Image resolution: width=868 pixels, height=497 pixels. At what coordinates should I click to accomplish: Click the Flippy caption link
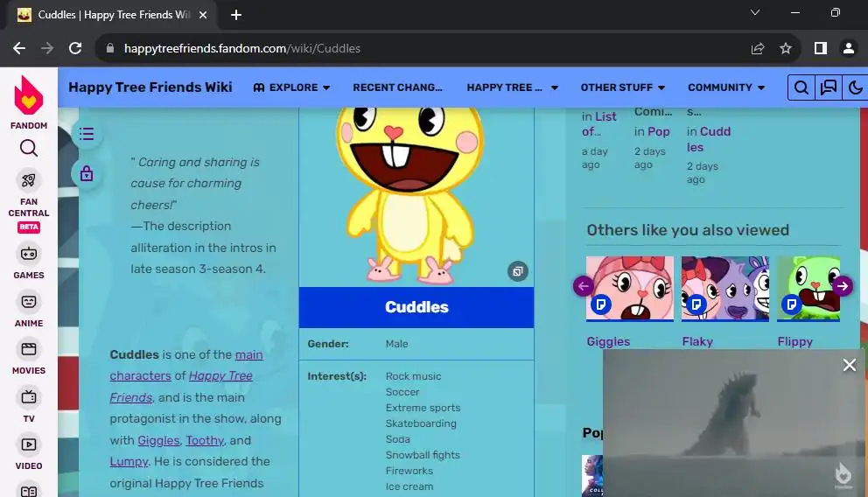click(794, 341)
